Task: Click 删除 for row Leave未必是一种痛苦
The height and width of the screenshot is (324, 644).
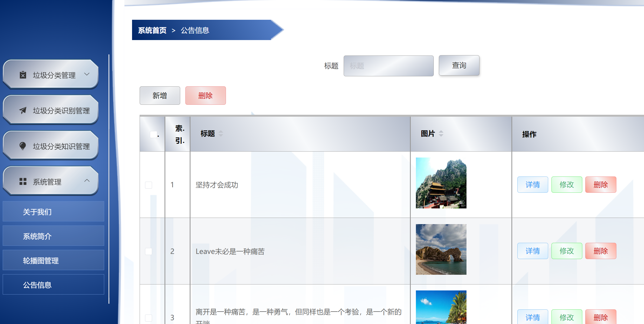Action: 601,251
